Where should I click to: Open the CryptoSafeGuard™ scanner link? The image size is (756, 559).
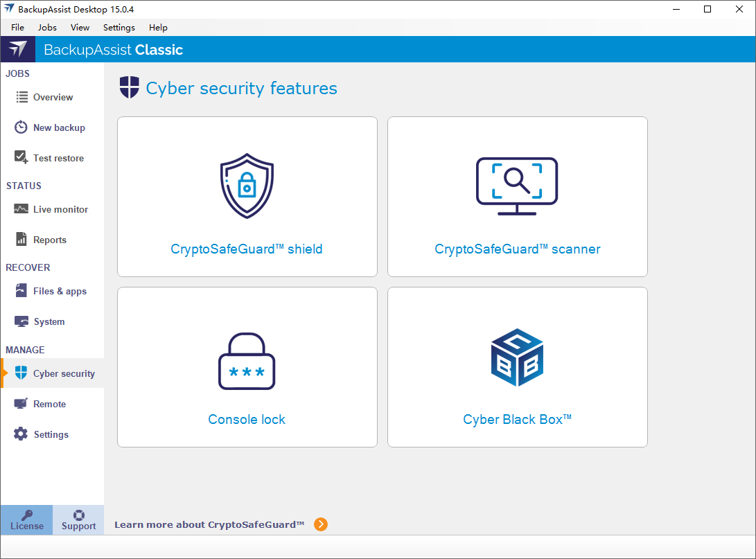tap(518, 249)
